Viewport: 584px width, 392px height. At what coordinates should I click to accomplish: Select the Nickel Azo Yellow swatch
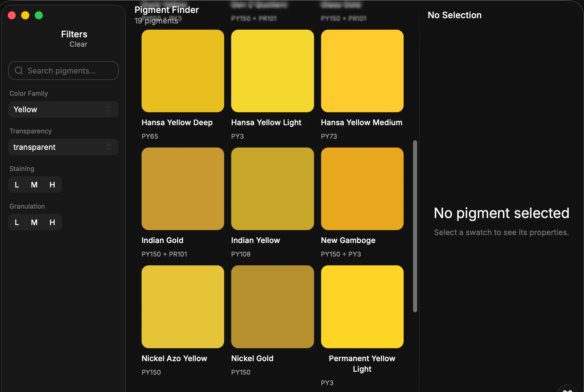click(183, 307)
